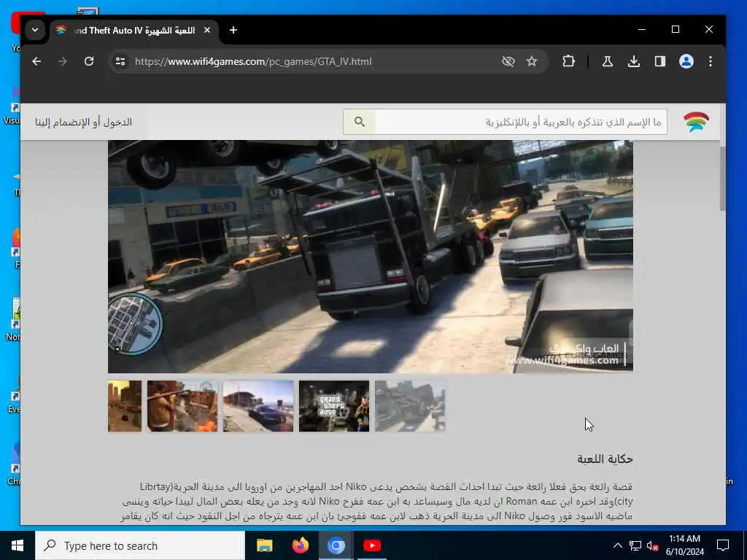The width and height of the screenshot is (747, 560).
Task: Toggle the browser side panel
Action: [659, 61]
